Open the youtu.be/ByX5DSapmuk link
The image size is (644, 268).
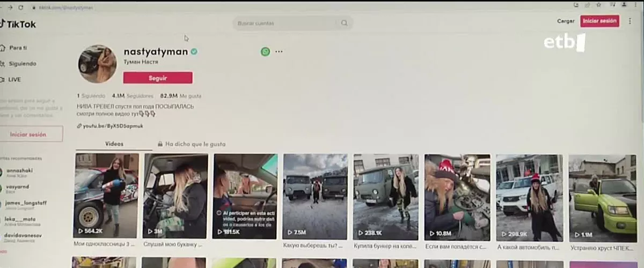113,126
